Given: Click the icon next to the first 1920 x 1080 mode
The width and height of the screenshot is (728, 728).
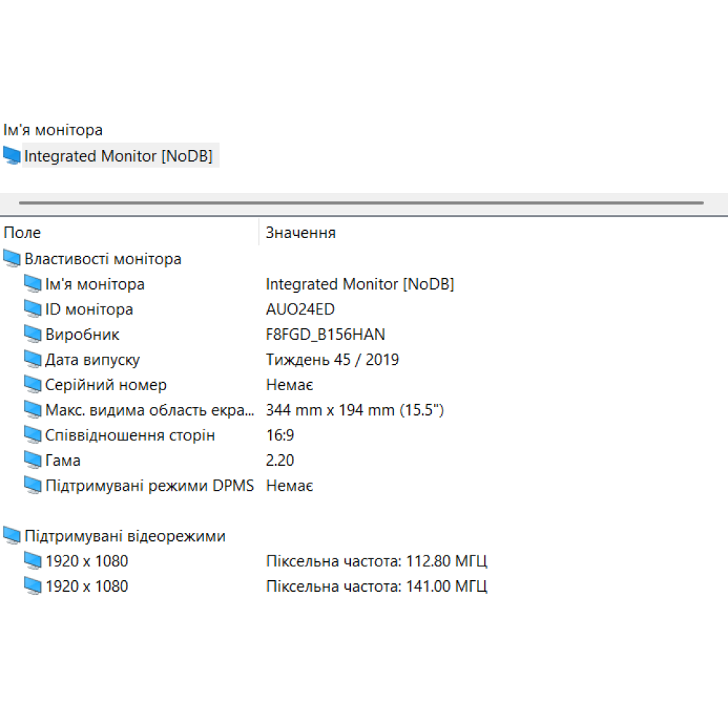Looking at the screenshot, I should pyautogui.click(x=33, y=560).
